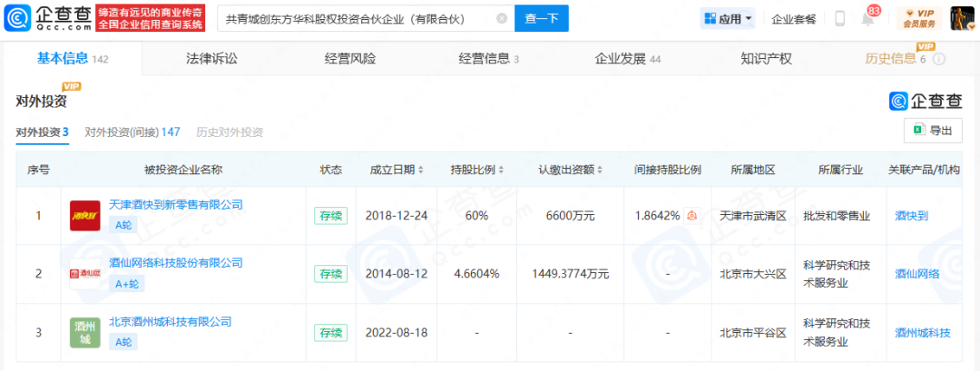Switch to 知识产权 tab
This screenshot has width=980, height=371.
pos(766,59)
